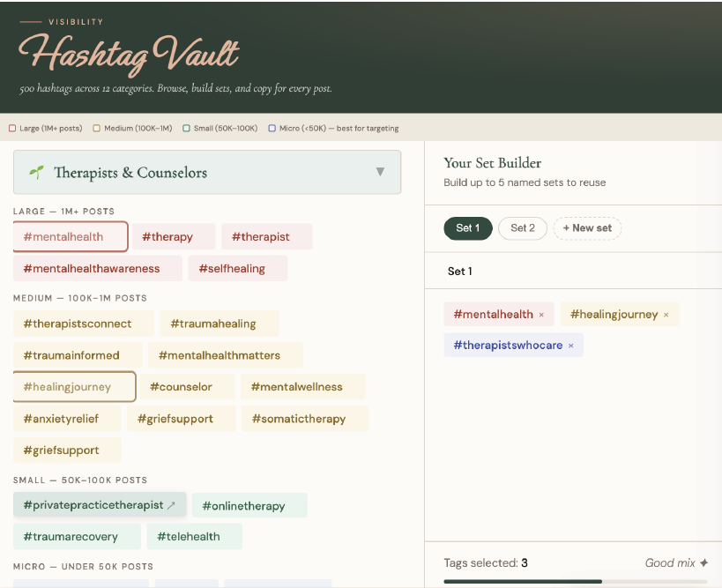722x588 pixels.
Task: Select the #telehealth hashtag chip
Action: (194, 536)
